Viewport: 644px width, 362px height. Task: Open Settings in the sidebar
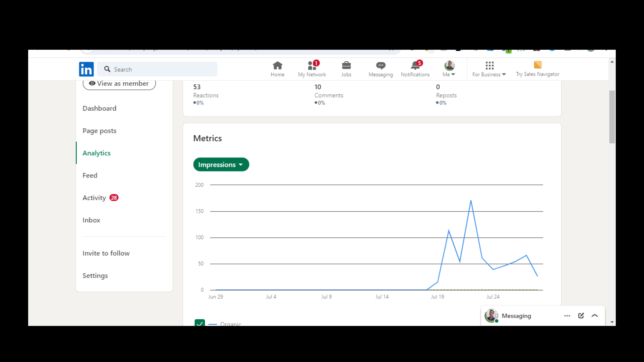pyautogui.click(x=95, y=276)
